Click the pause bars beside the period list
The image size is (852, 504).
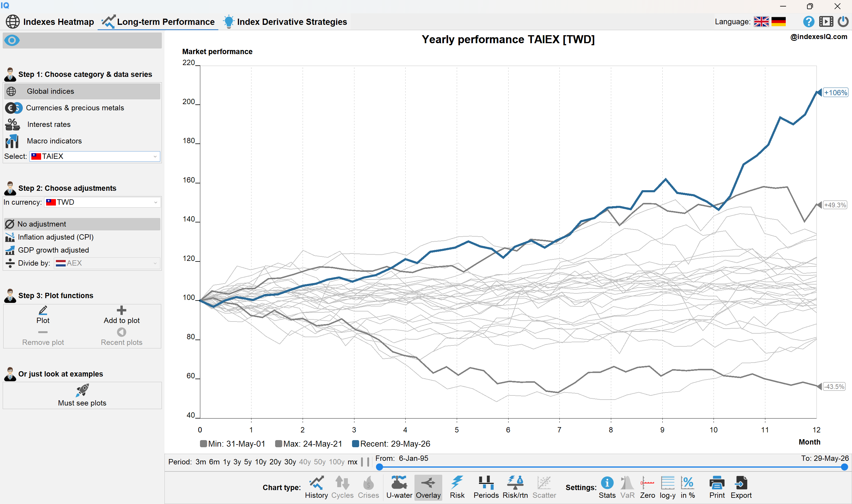[x=365, y=462]
